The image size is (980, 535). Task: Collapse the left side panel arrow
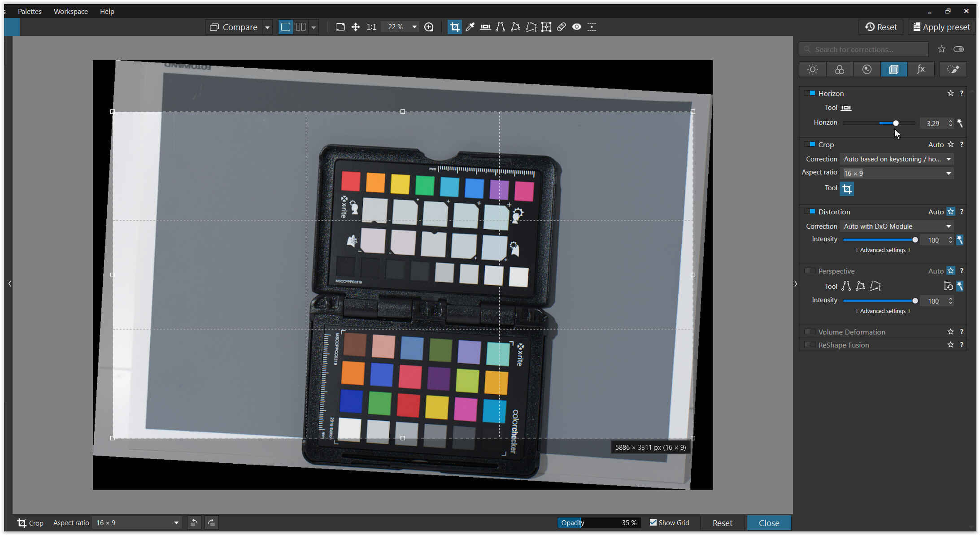(9, 283)
